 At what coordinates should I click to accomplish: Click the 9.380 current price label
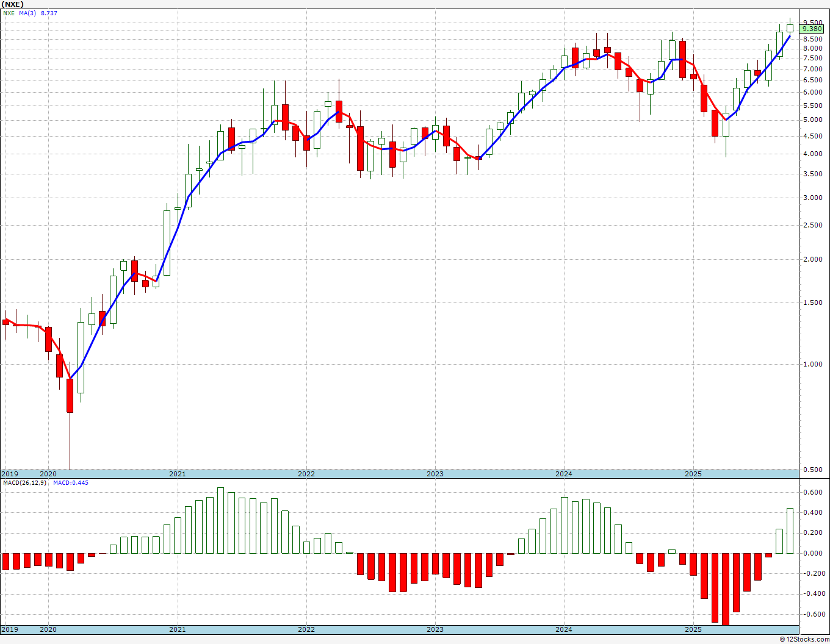pyautogui.click(x=812, y=29)
